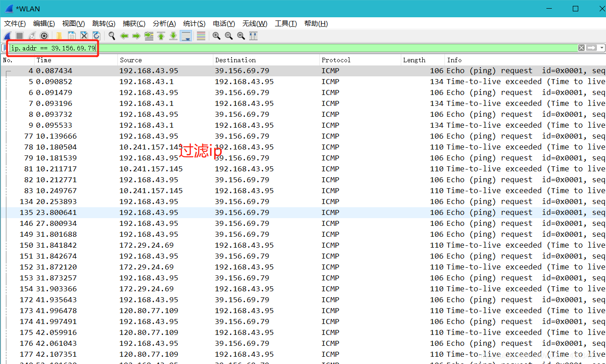Image resolution: width=606 pixels, height=364 pixels.
Task: Select packet 5 from 192.168.43.1
Action: [303, 82]
